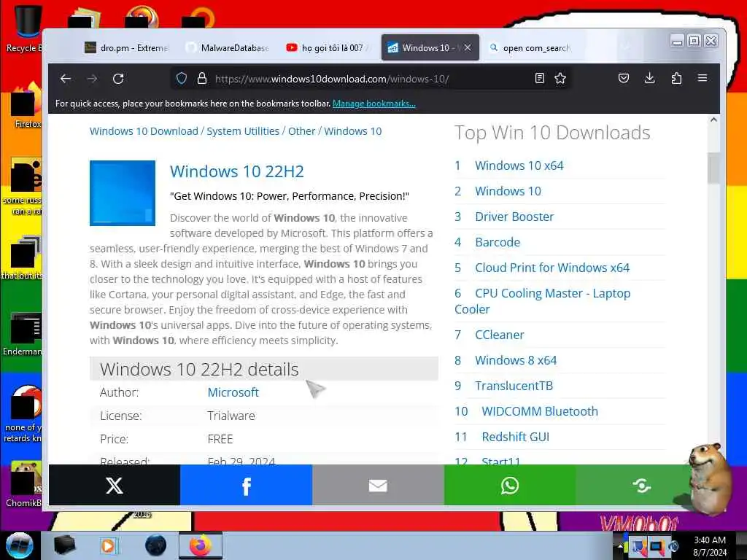
Task: Open TranslucentTB link
Action: (514, 386)
